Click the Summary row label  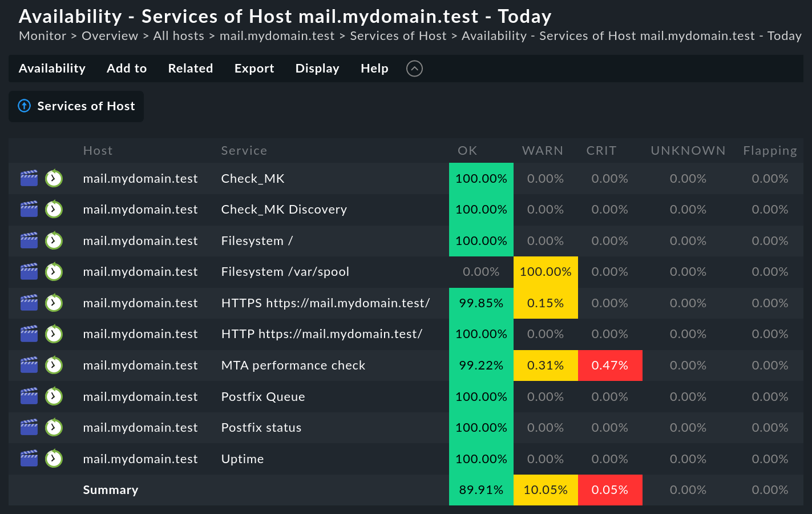click(x=111, y=489)
